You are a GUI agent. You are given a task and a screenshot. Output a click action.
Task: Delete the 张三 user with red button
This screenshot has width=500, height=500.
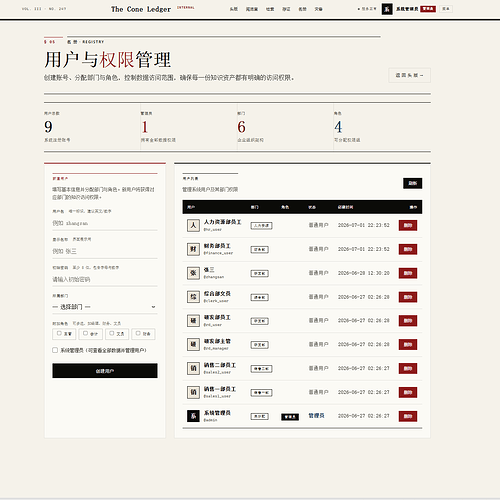[x=408, y=273]
